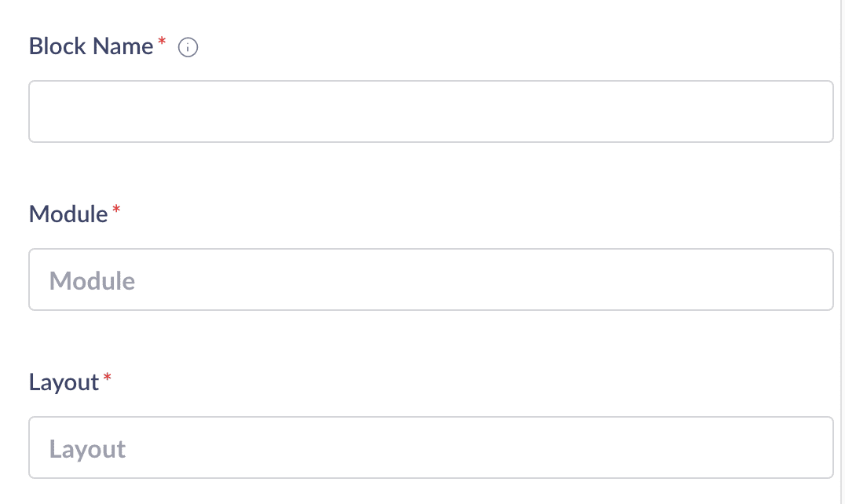Click the word "Name" in the label
Viewport: 845px width, 504px height.
[x=122, y=46]
